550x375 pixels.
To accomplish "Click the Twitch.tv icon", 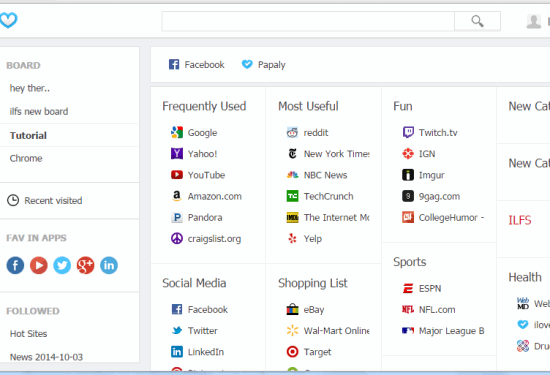I will (x=408, y=132).
